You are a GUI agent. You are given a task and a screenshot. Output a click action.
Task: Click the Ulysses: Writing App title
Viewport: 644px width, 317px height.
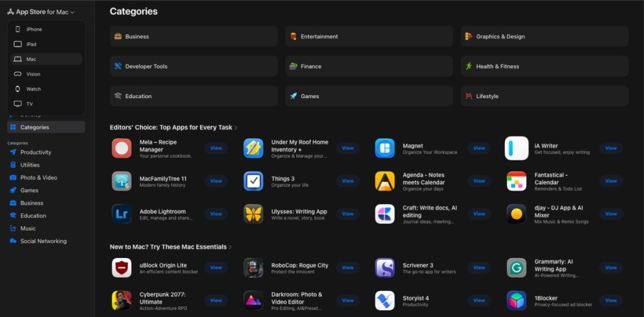[x=299, y=211]
